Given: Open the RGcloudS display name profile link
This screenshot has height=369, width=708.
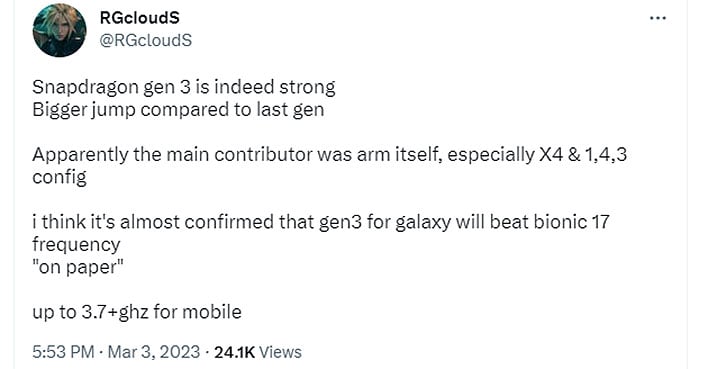Looking at the screenshot, I should [140, 18].
